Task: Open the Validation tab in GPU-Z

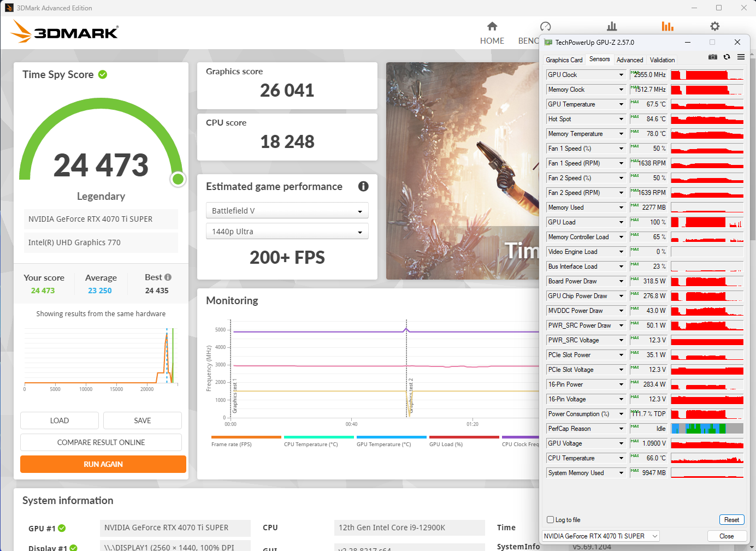Action: coord(661,60)
